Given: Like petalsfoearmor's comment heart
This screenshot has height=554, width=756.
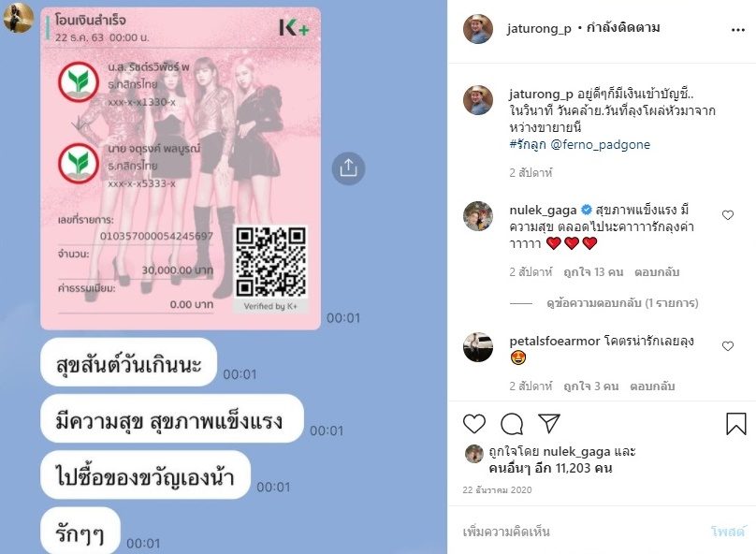Looking at the screenshot, I should [x=728, y=346].
